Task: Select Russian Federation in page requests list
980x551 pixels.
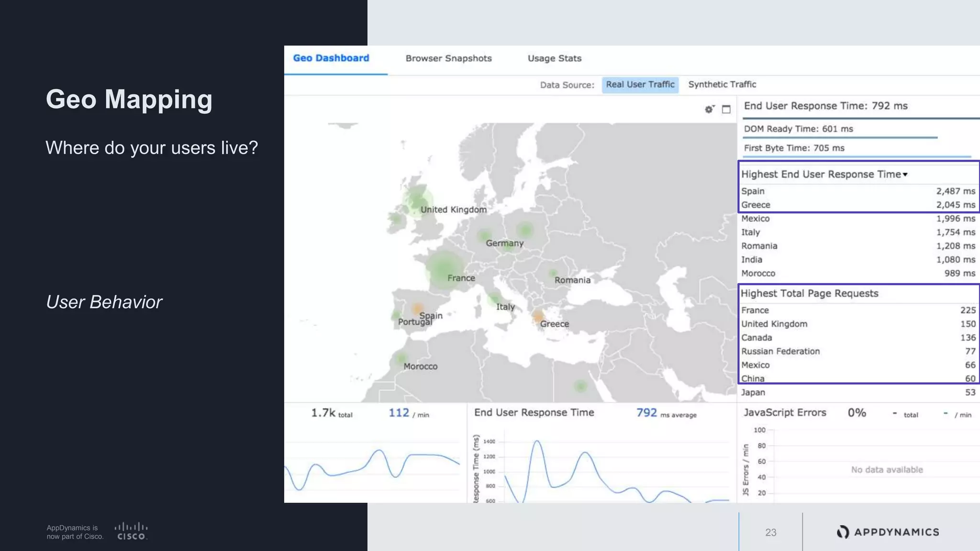Action: [x=858, y=352]
